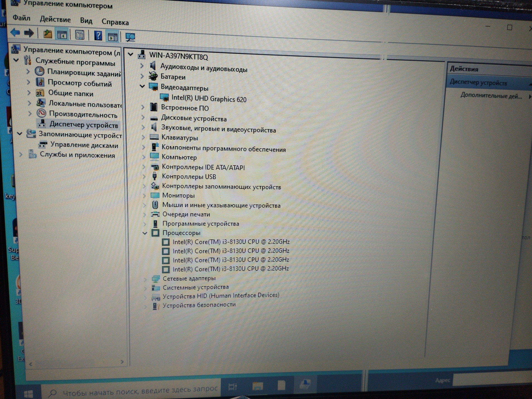This screenshot has width=532, height=399.
Task: Click the Очереди печати printer icon
Action: click(x=155, y=214)
